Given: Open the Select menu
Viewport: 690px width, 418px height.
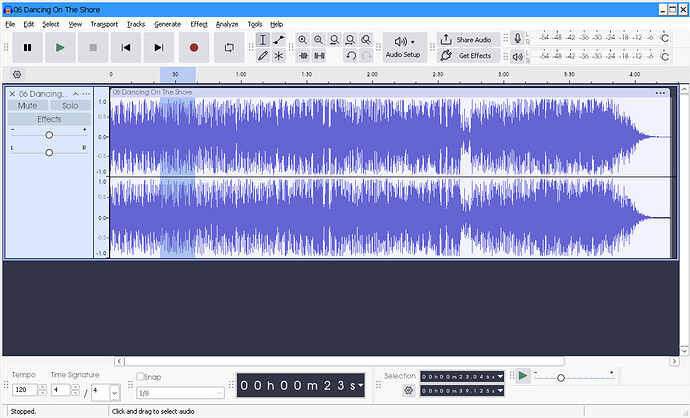Looking at the screenshot, I should tap(51, 24).
